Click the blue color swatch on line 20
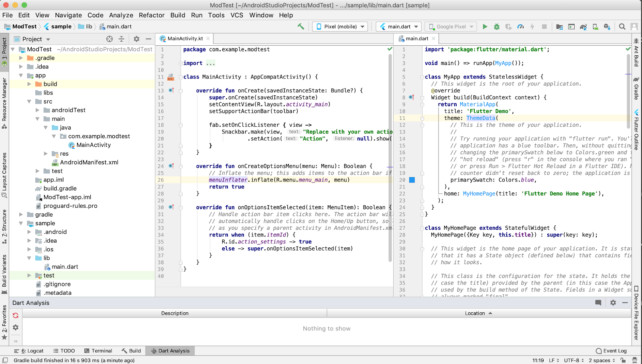642x364 pixels. pyautogui.click(x=412, y=180)
